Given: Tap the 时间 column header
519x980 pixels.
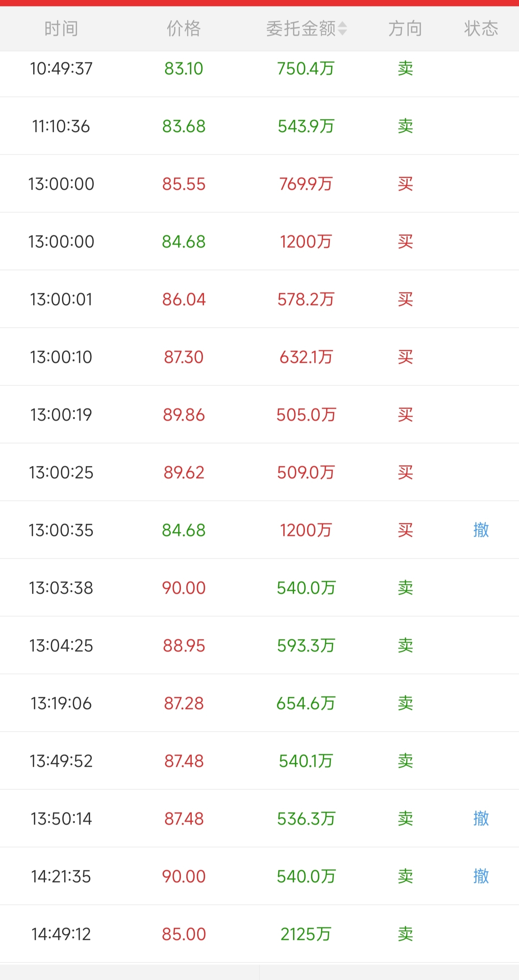Looking at the screenshot, I should click(61, 28).
